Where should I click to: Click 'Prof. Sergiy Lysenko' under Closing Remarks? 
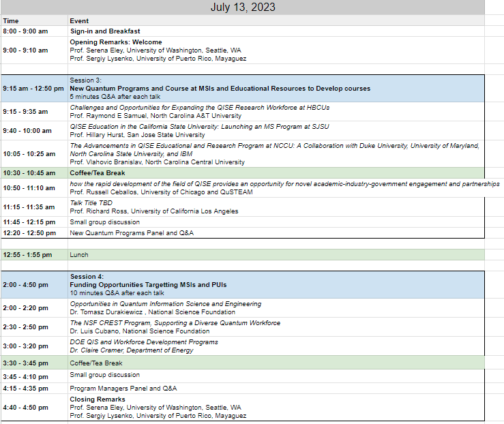(x=158, y=416)
